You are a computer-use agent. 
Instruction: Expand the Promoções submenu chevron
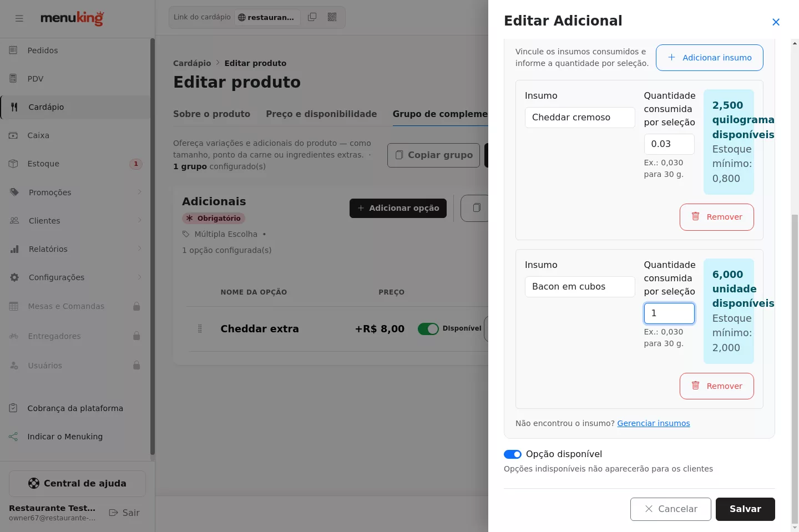tap(140, 192)
